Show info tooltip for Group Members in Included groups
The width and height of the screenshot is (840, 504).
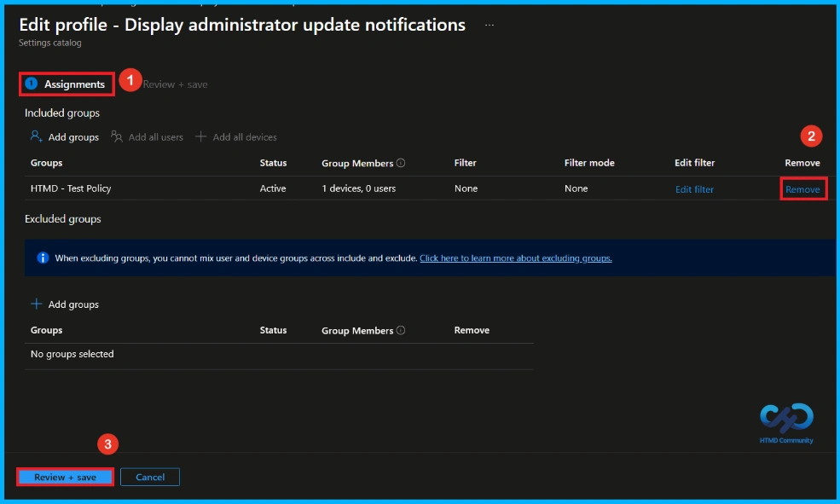point(401,163)
